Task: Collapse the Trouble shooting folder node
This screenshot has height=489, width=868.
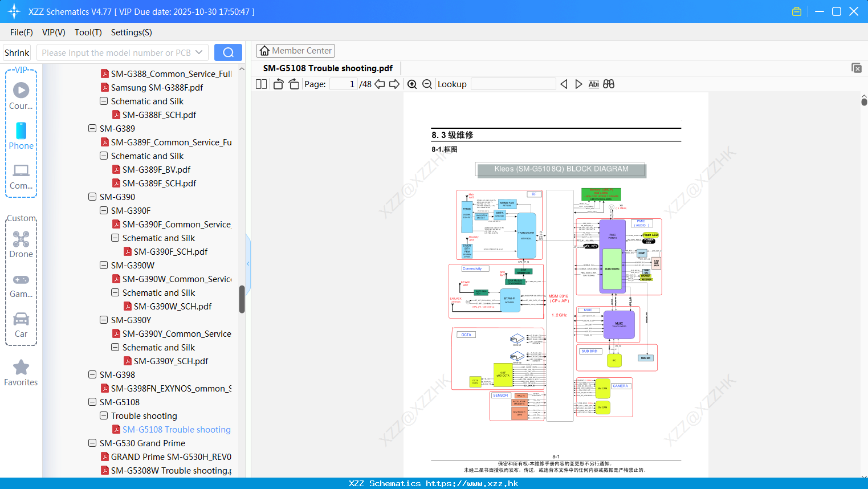Action: 104,415
